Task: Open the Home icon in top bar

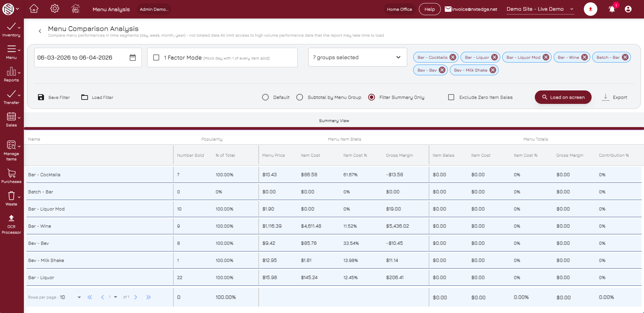Action: 34,9
